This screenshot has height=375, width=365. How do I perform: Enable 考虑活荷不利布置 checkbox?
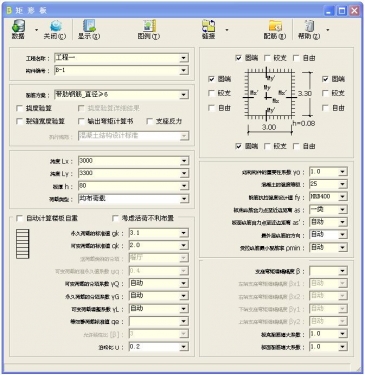click(x=115, y=218)
